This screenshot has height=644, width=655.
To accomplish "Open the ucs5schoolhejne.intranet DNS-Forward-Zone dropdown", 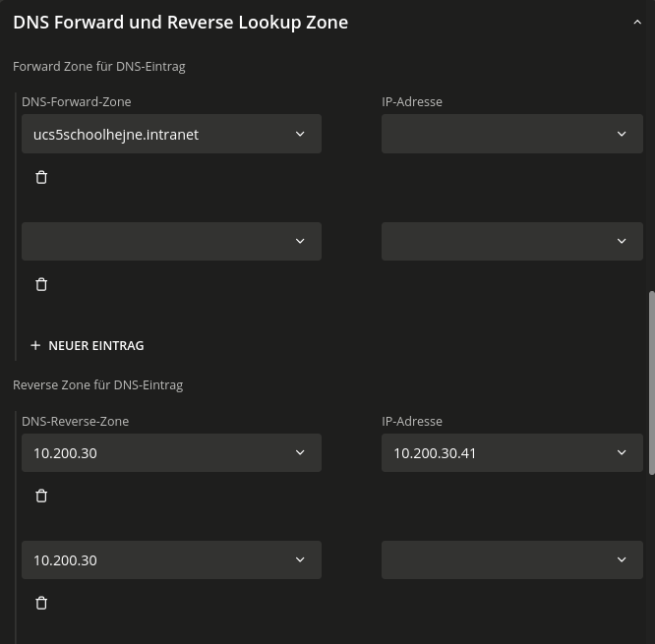I will tap(300, 135).
